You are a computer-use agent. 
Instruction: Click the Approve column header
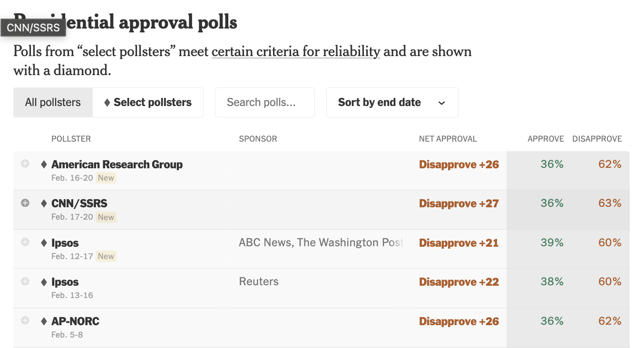546,139
